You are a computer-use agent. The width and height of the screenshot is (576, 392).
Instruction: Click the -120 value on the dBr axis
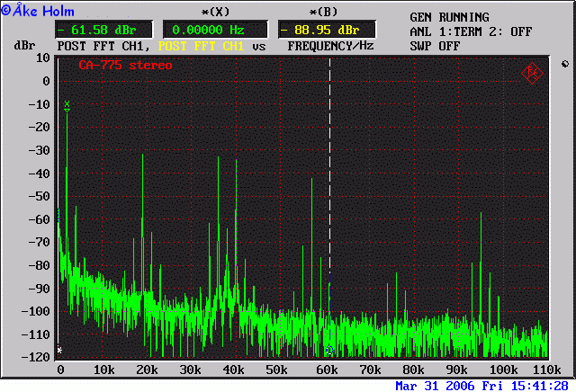pos(36,357)
